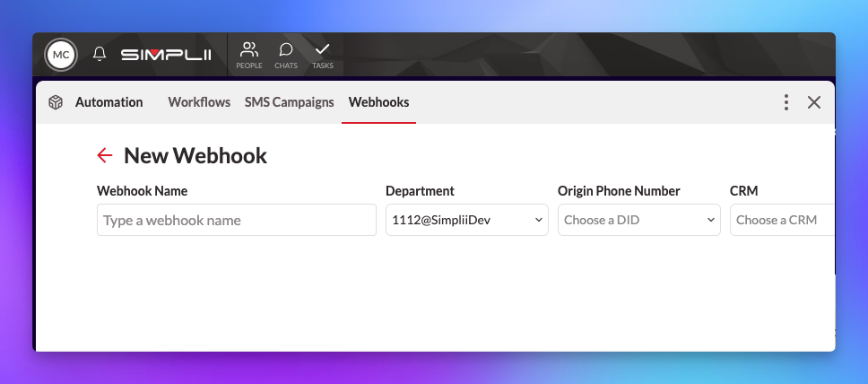The image size is (868, 384).
Task: Open the Chats section
Action: (x=286, y=55)
